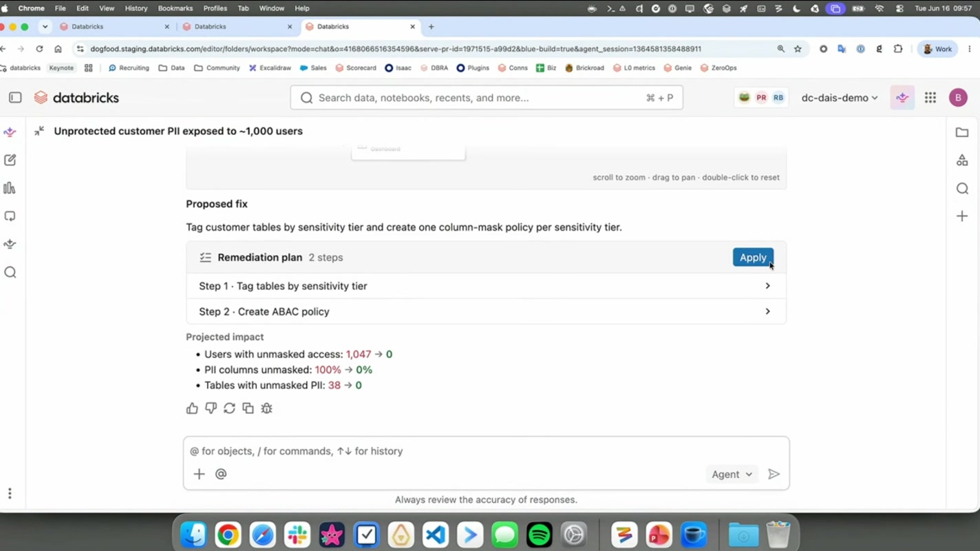The image size is (980, 551).
Task: Open user avatar B menu
Action: tap(958, 98)
